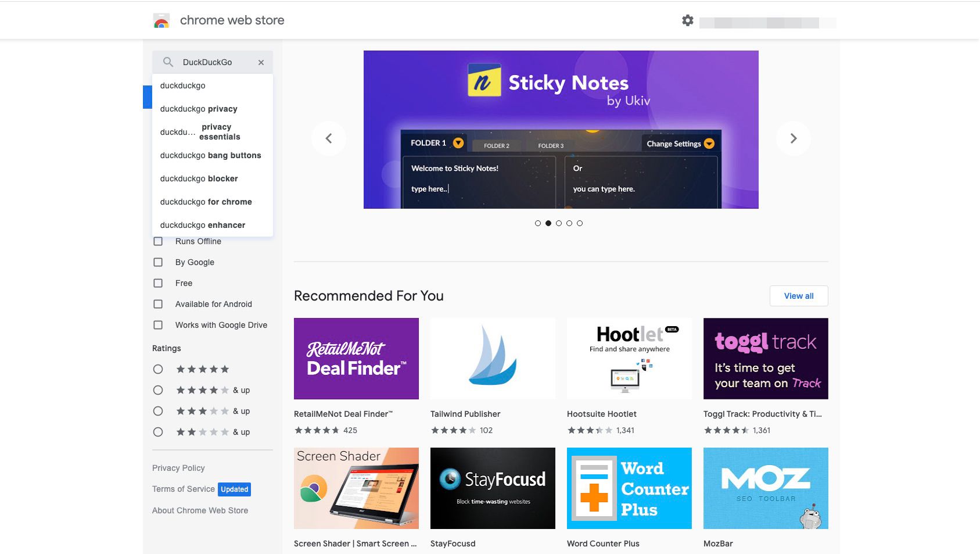Click the 'Hootsuite Hootlet' title
This screenshot has height=554, width=980.
(602, 414)
